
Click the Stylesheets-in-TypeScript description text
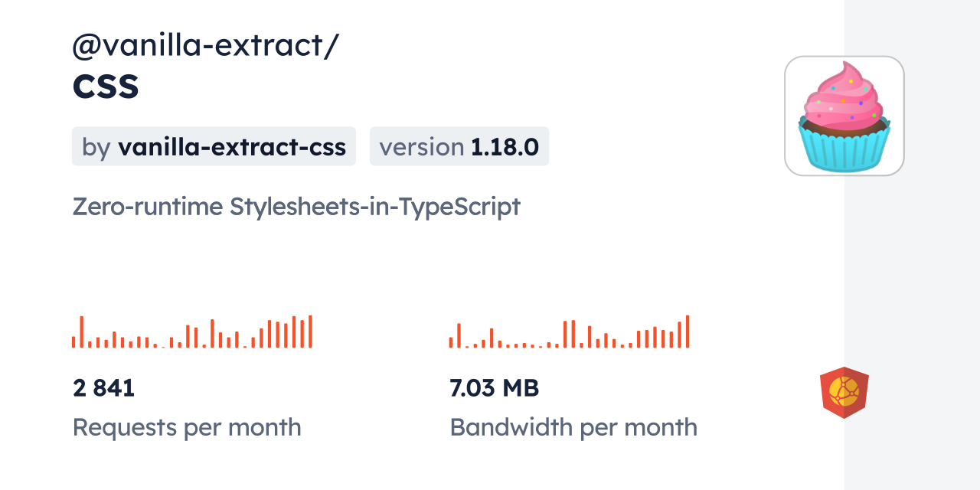(375, 207)
